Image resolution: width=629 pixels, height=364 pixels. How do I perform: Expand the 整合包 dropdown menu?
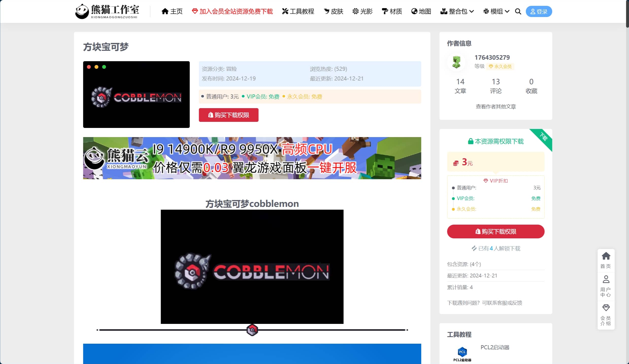[457, 11]
